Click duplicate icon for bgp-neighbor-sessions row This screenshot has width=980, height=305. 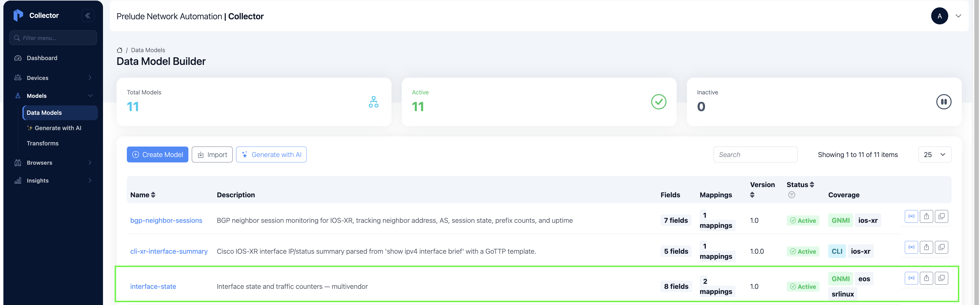[942, 216]
